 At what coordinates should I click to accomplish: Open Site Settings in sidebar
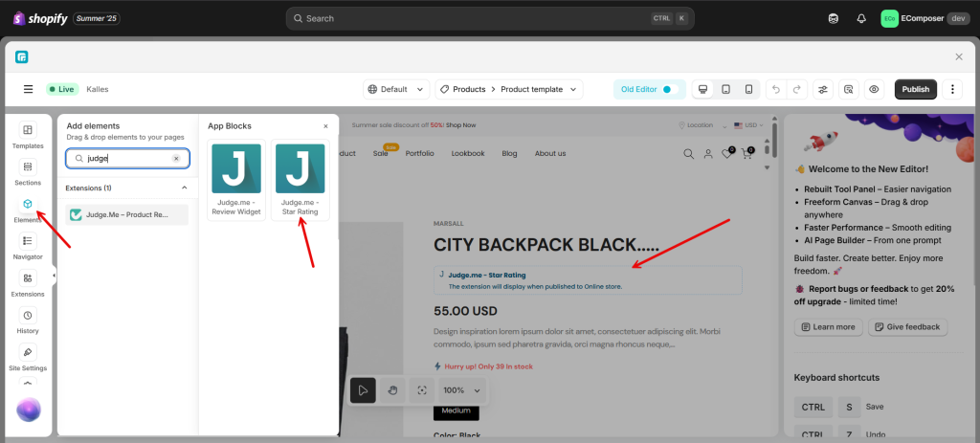coord(28,358)
